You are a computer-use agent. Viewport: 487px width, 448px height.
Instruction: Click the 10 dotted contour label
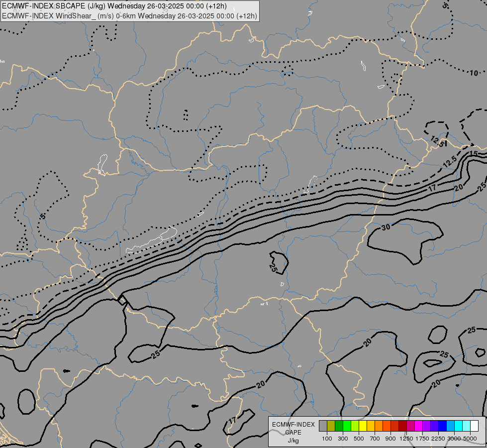(x=474, y=73)
